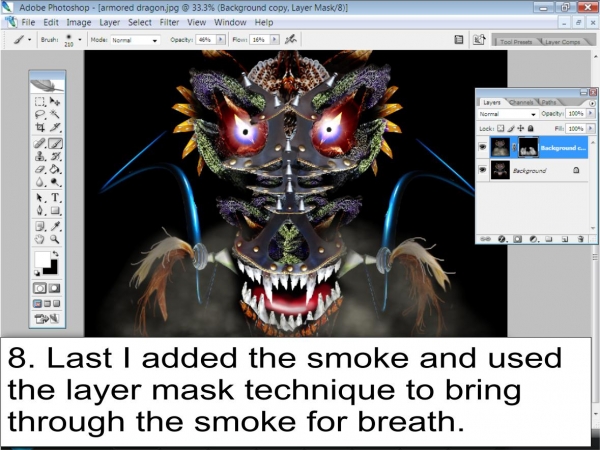Screen dimensions: 600x450
Task: Switch to the Paths tab
Action: [x=548, y=103]
